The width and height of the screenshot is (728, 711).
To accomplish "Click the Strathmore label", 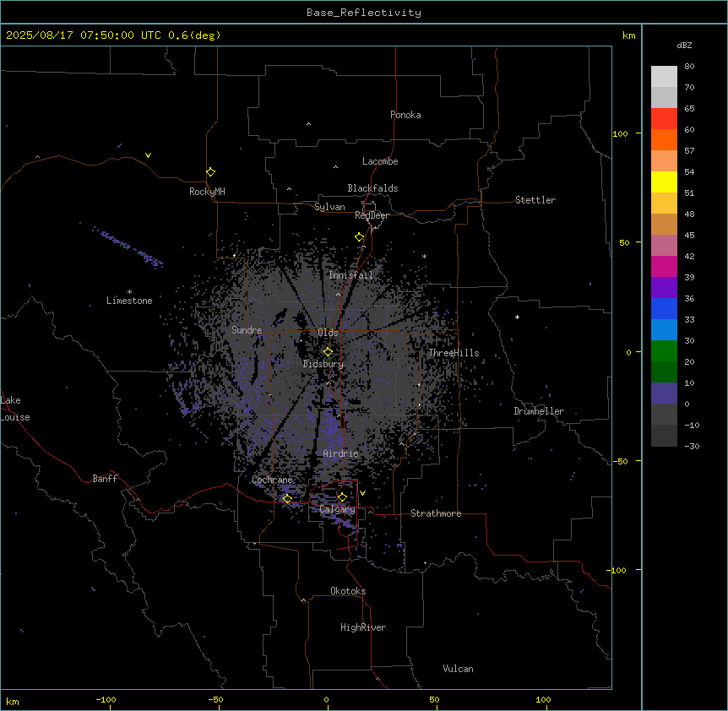I will 436,513.
